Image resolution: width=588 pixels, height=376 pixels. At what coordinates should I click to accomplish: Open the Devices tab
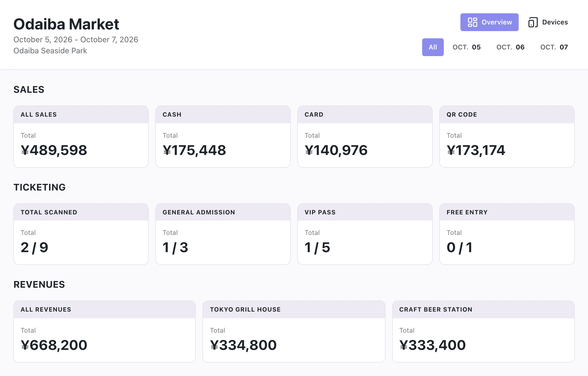coord(548,22)
